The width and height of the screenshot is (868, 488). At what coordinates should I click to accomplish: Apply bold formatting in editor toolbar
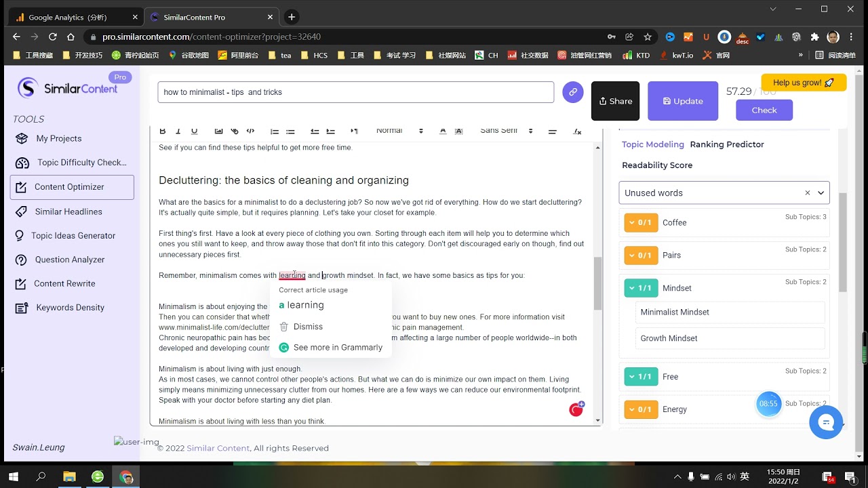162,131
